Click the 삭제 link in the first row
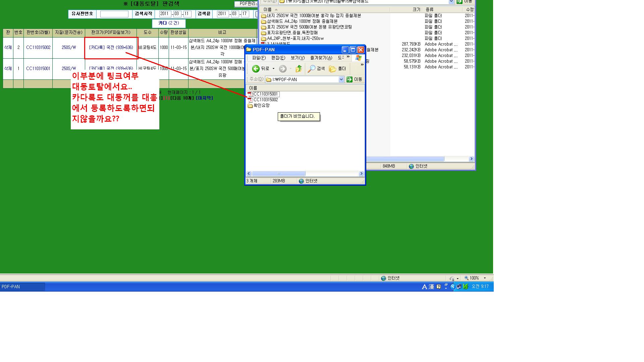644x362 pixels. [8, 48]
